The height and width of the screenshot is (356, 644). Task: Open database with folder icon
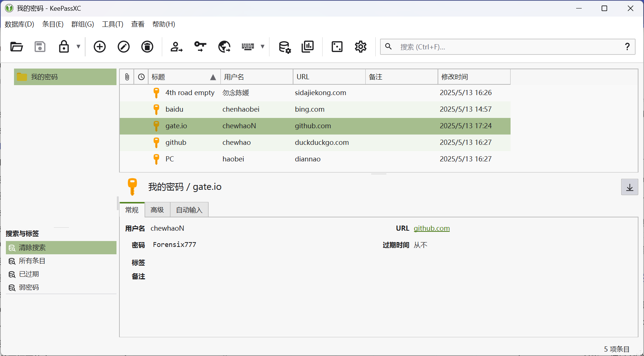[x=17, y=47]
